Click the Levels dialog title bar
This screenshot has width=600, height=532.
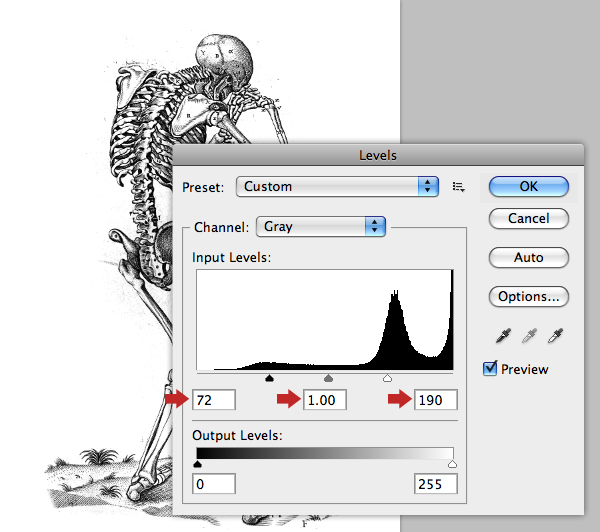tap(378, 155)
